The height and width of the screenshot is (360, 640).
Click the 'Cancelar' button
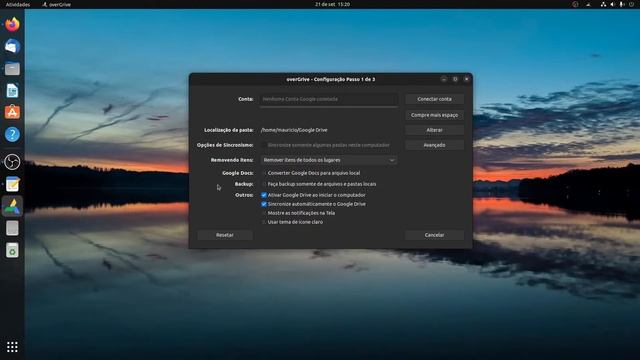(x=434, y=235)
